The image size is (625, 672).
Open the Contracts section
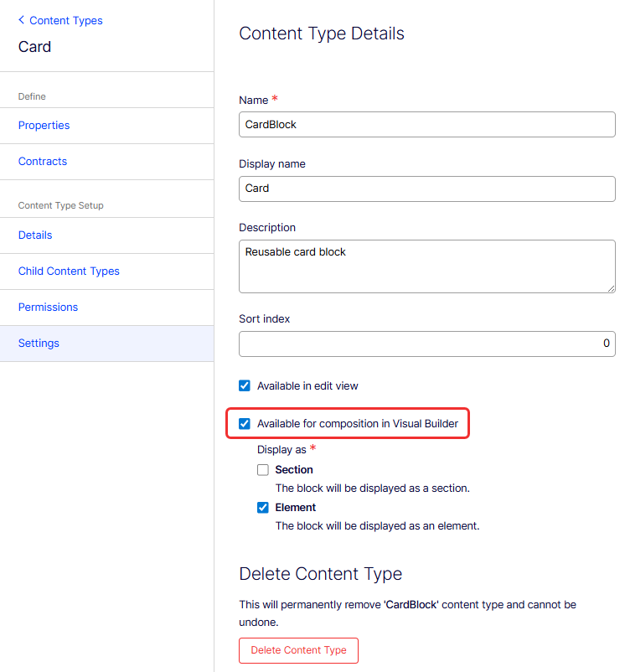pos(43,161)
